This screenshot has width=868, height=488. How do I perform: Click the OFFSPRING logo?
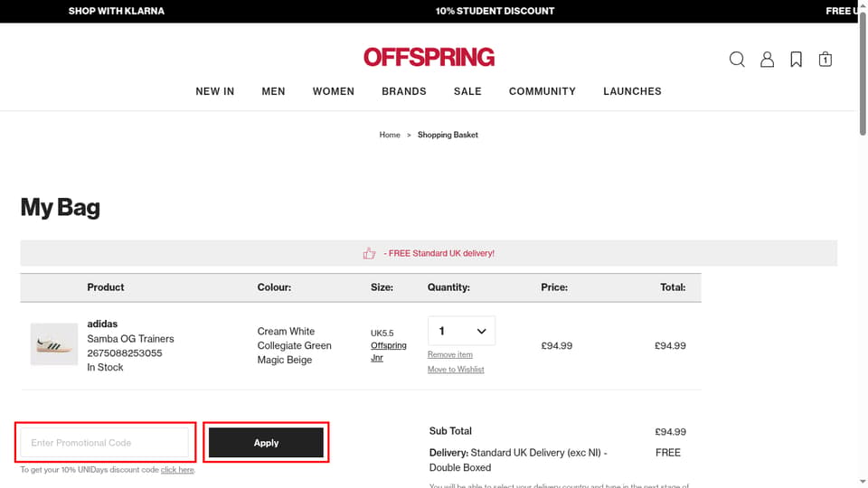[429, 57]
